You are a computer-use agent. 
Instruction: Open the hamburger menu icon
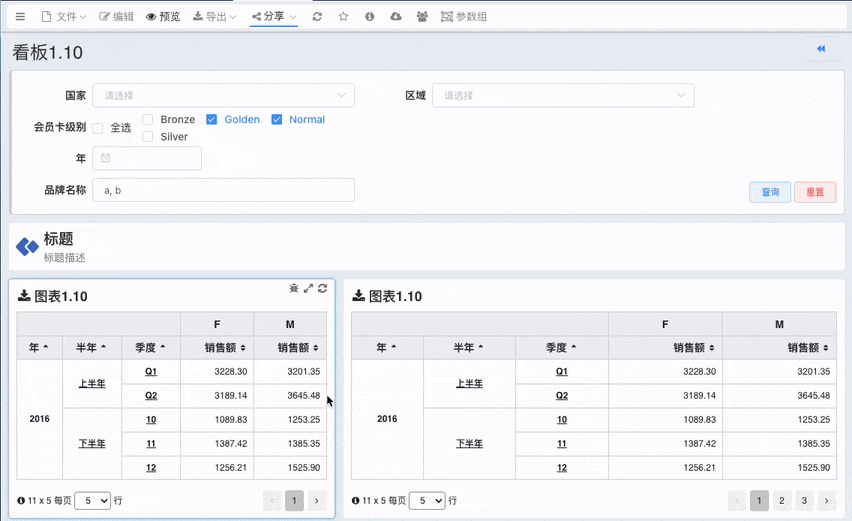20,17
